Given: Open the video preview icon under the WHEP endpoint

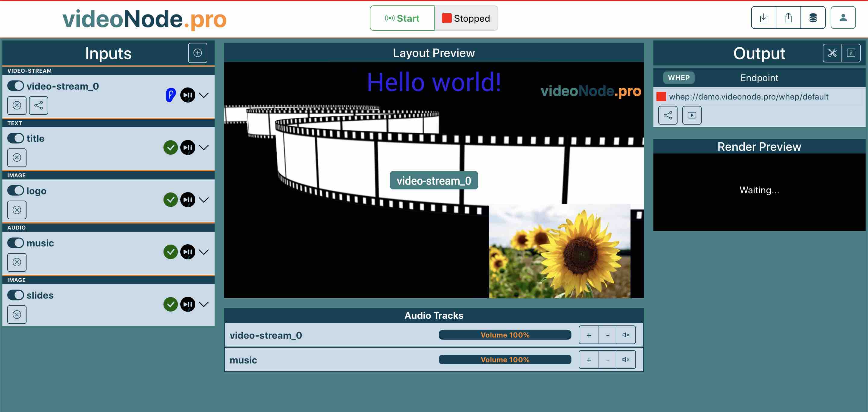Looking at the screenshot, I should pyautogui.click(x=692, y=115).
